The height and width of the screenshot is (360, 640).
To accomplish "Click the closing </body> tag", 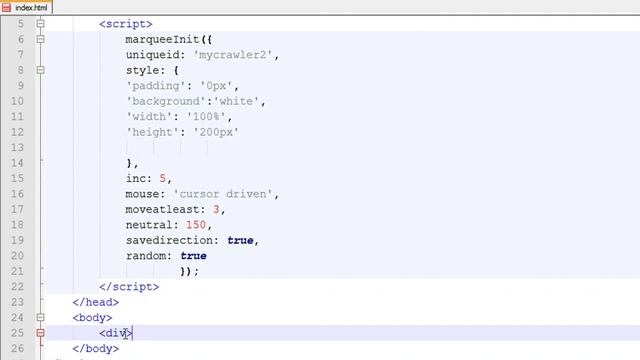I will (x=96, y=349).
